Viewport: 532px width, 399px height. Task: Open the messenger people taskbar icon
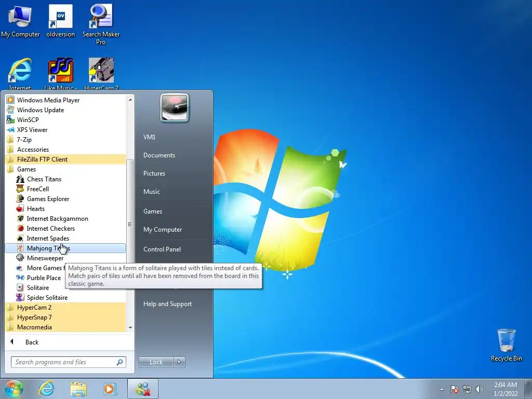click(143, 389)
